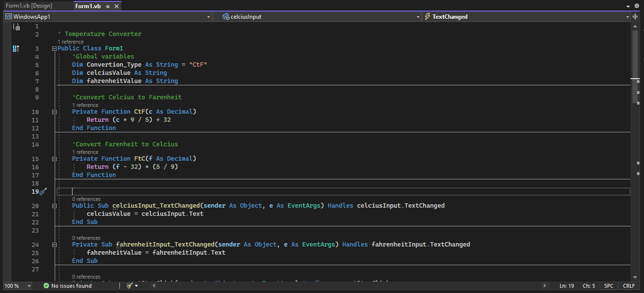Open the '1 reference' CodeLens above CtF
Viewport: 644px width, 293px height.
[85, 105]
